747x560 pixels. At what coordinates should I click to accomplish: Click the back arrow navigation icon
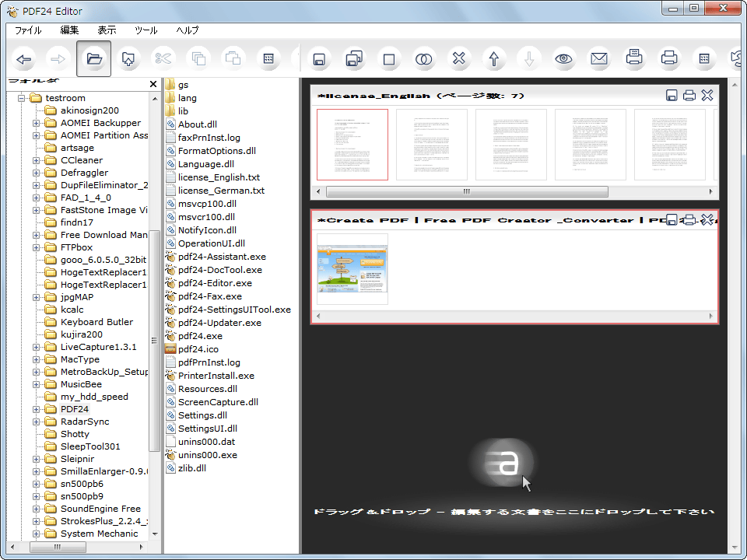pyautogui.click(x=24, y=59)
